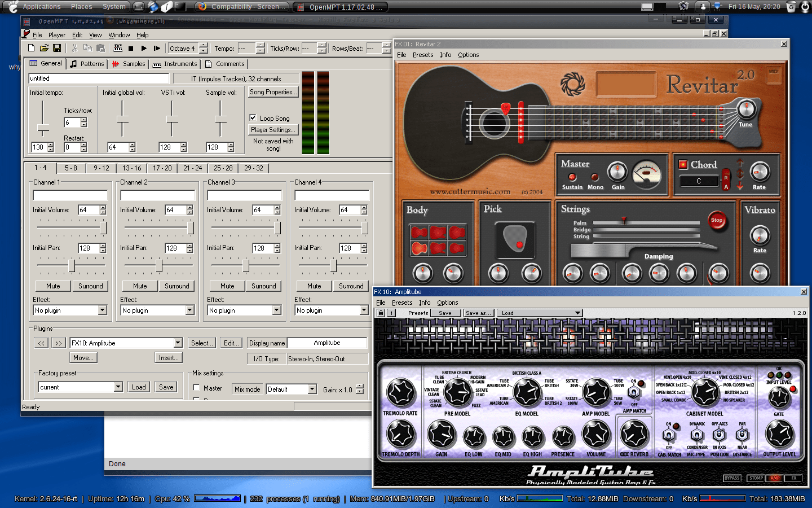Switch to the Samples tab

[x=129, y=64]
